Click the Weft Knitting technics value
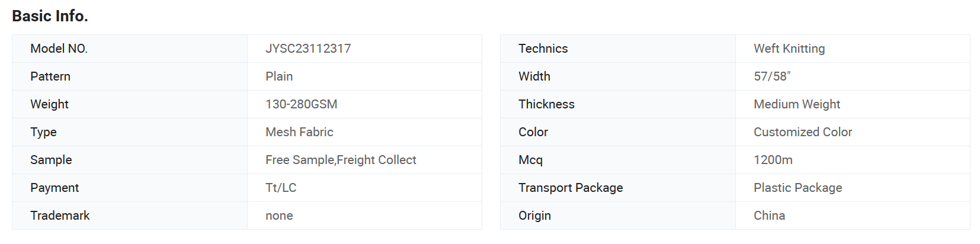This screenshot has width=980, height=244. tap(789, 49)
